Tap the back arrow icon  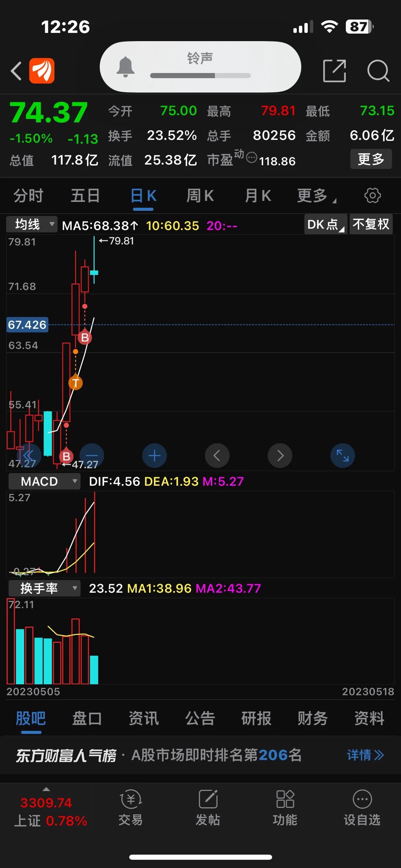pos(16,71)
